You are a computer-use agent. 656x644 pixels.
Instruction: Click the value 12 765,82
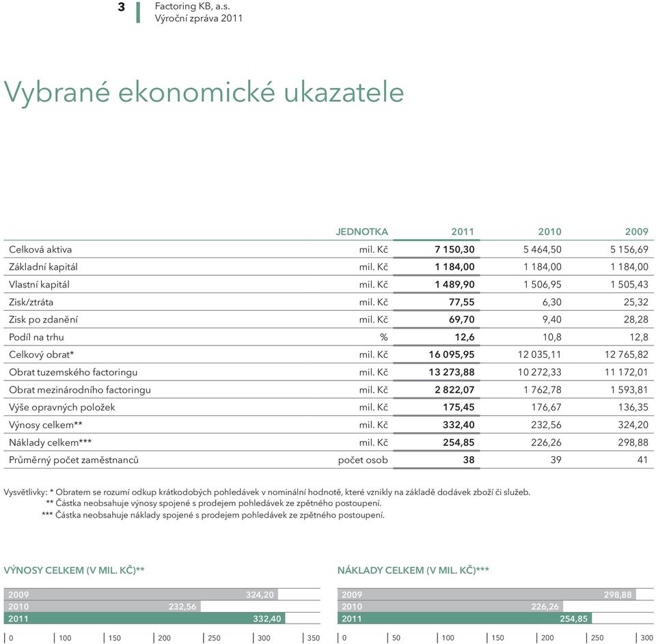coord(627,355)
